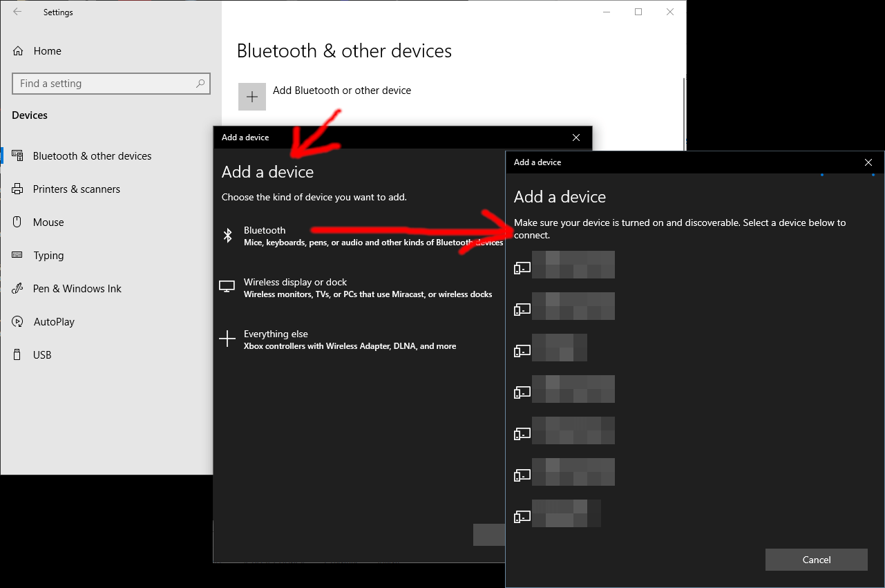
Task: Open Mouse settings from the sidebar
Action: 53,222
